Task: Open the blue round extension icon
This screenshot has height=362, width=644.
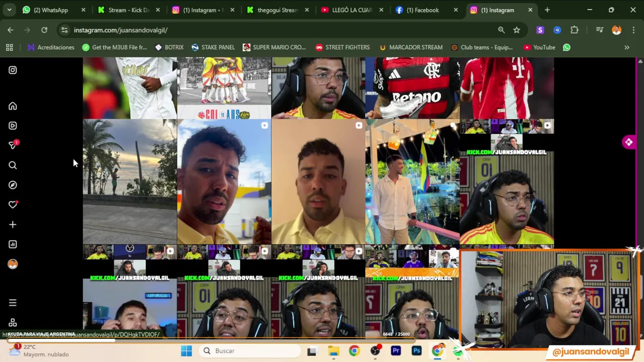Action: click(x=557, y=30)
